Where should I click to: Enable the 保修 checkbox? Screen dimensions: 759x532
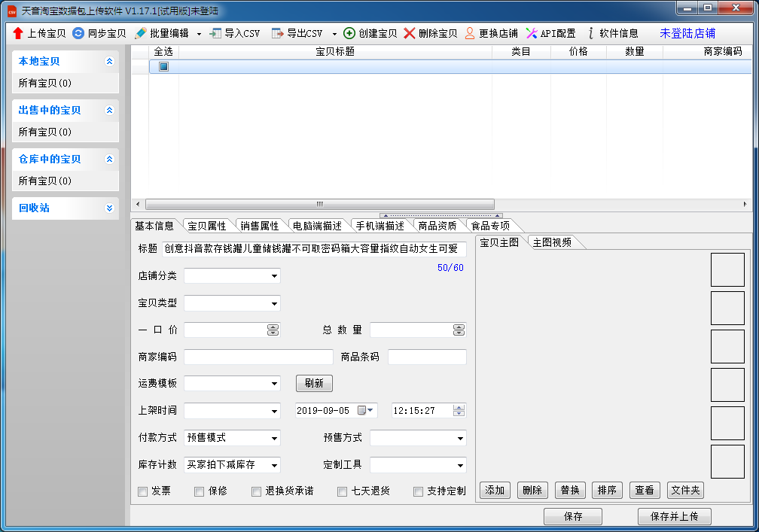[x=199, y=491]
